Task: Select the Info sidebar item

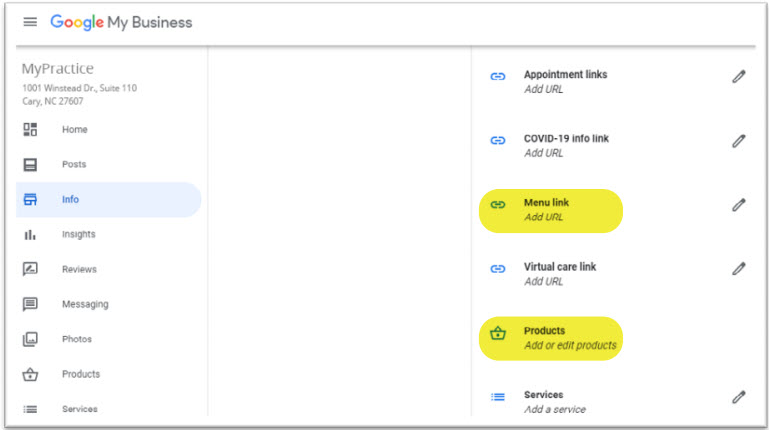Action: [108, 200]
